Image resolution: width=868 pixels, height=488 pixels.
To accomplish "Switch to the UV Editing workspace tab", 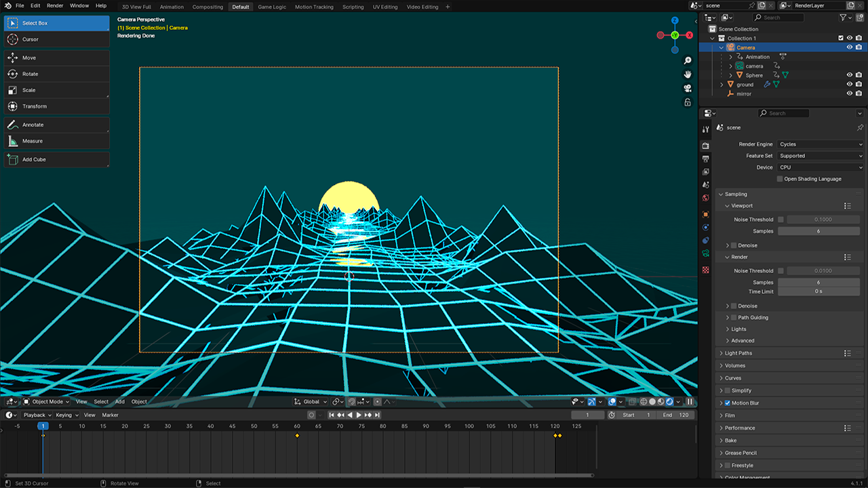I will (x=385, y=7).
